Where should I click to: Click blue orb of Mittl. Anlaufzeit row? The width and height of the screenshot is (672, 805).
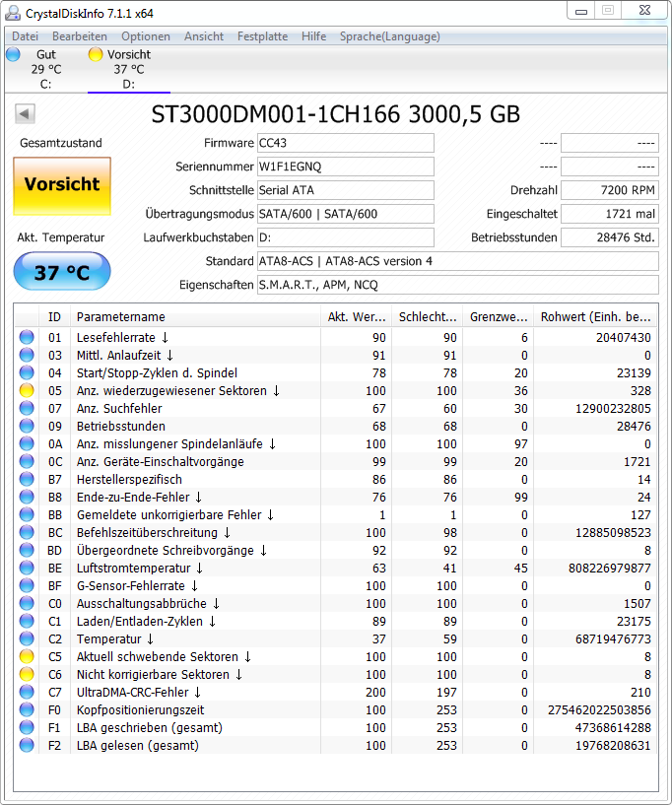pyautogui.click(x=27, y=356)
